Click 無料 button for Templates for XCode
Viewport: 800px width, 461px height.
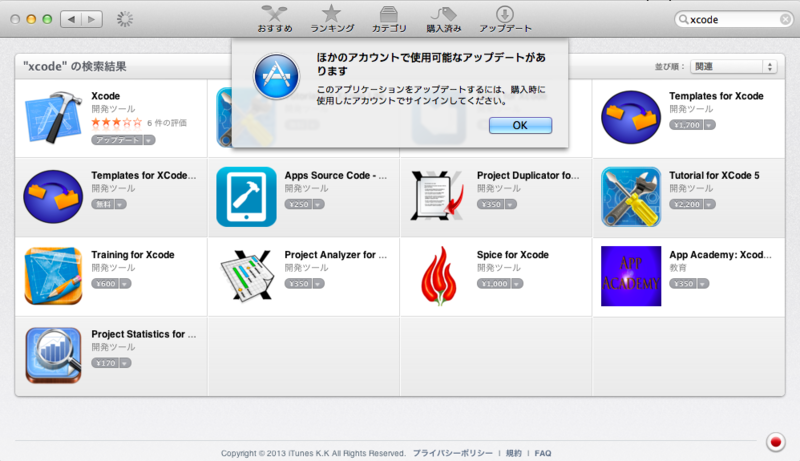(103, 204)
